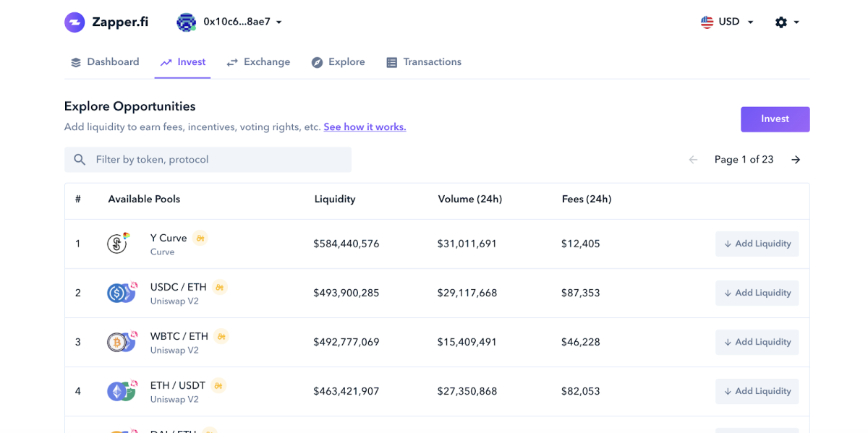Image resolution: width=868 pixels, height=433 pixels.
Task: Click the Dashboard stack icon
Action: pos(75,61)
